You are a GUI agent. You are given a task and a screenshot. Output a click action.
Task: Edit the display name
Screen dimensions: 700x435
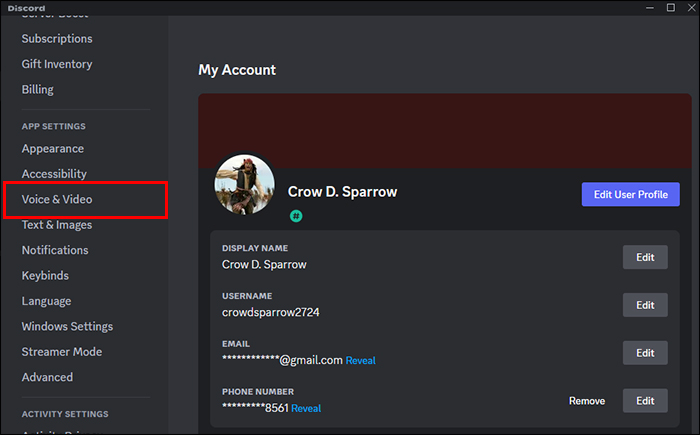tap(645, 257)
